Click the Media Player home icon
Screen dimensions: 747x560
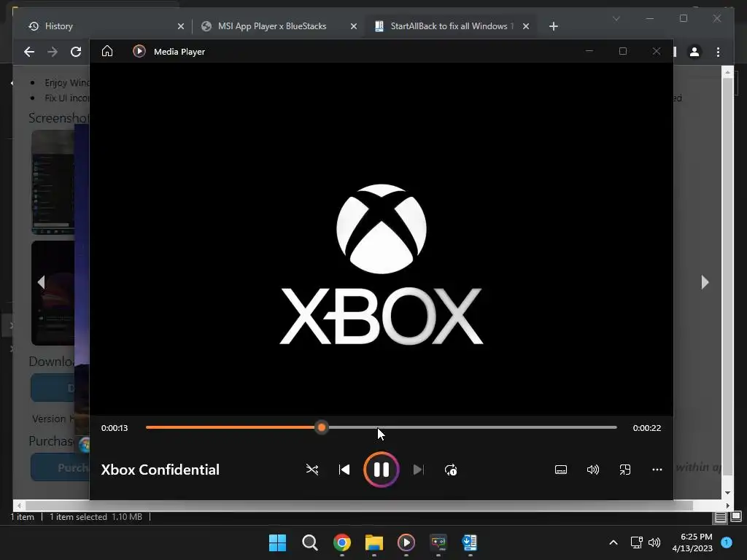pos(107,51)
